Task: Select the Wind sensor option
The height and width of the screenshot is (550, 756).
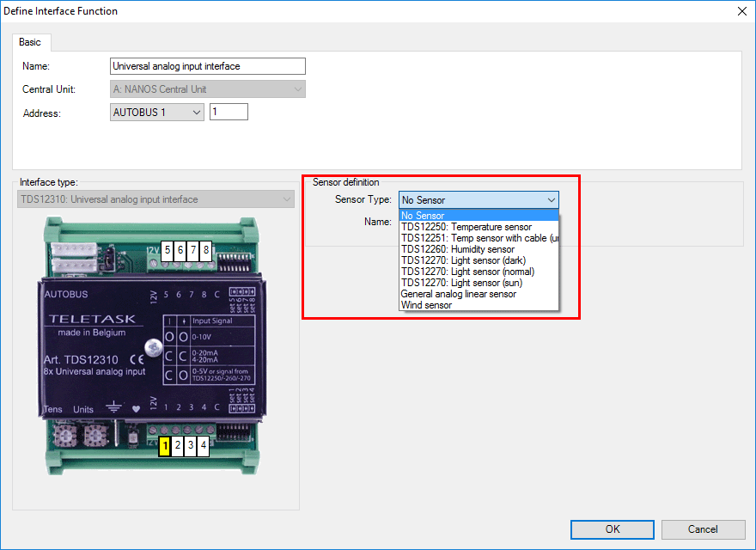Action: point(426,305)
